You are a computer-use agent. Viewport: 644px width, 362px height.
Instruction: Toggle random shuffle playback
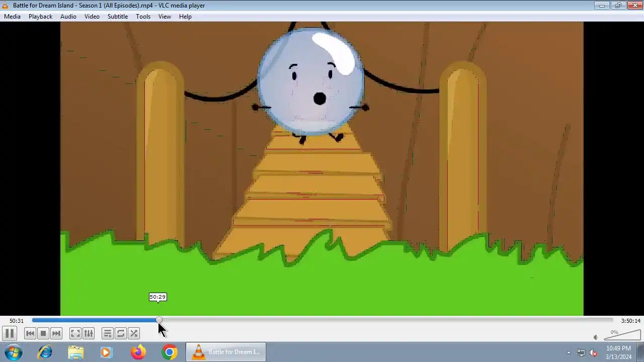[134, 333]
